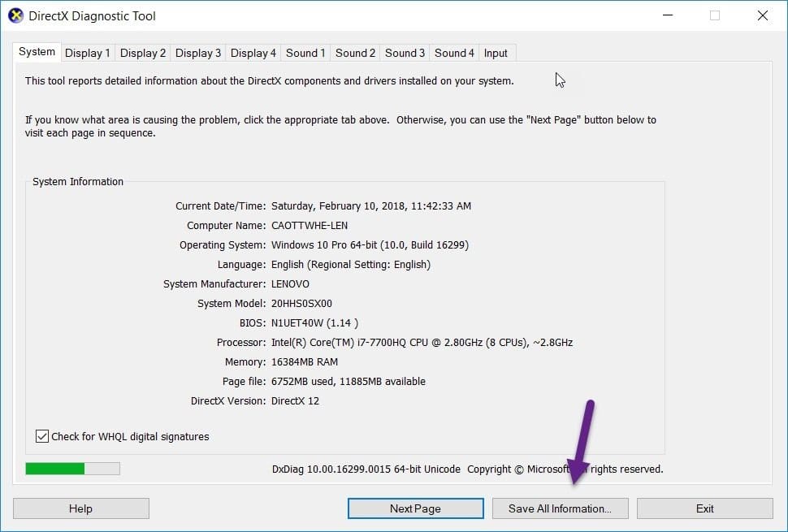Image resolution: width=788 pixels, height=532 pixels.
Task: Uncheck Check for WHQL digital signatures
Action: [42, 436]
